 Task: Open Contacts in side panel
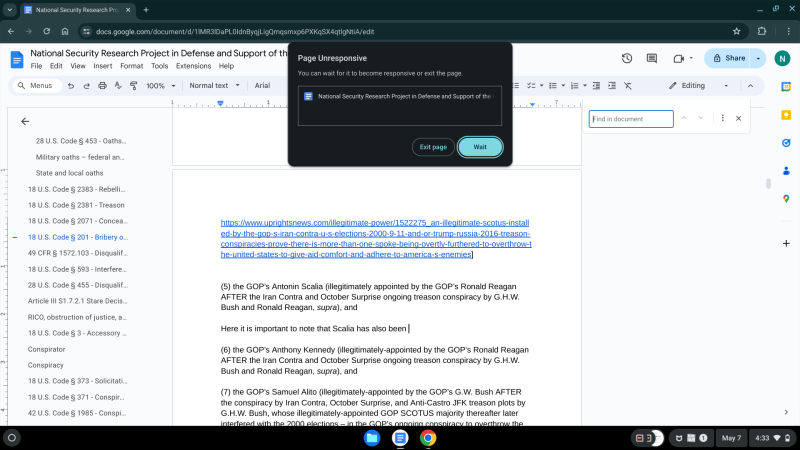pyautogui.click(x=786, y=170)
